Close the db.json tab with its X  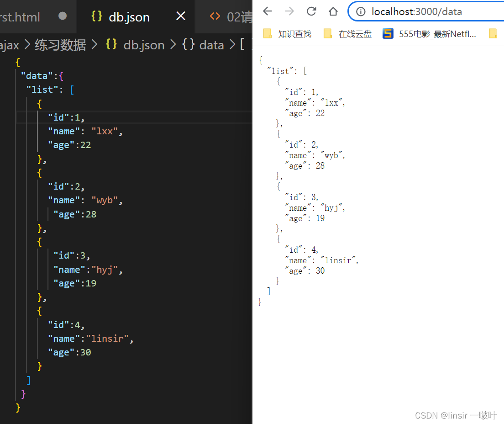(180, 16)
